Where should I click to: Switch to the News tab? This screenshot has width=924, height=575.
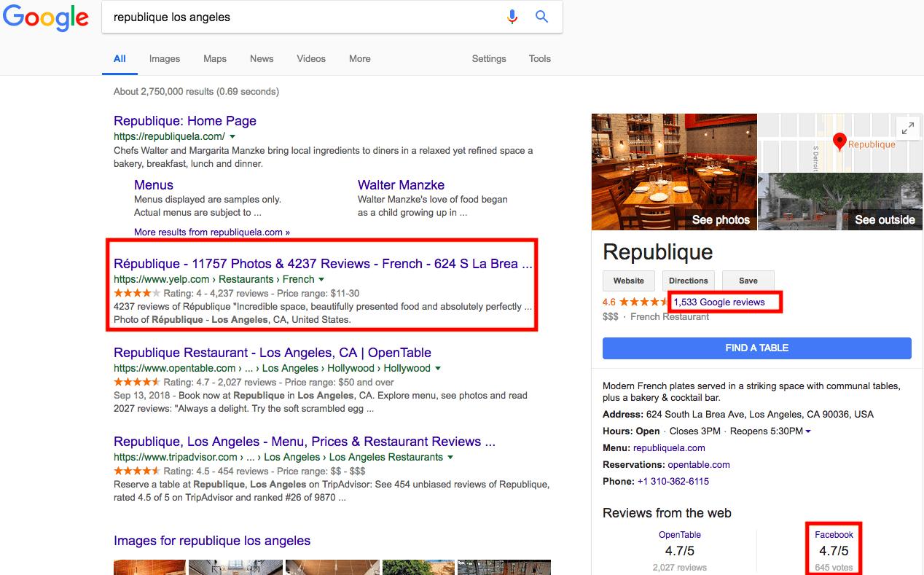[x=262, y=59]
